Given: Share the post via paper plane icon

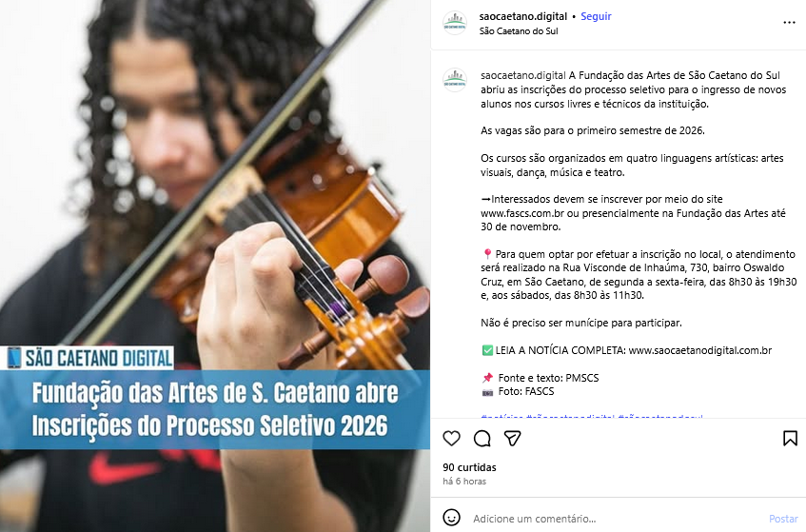Looking at the screenshot, I should pos(513,439).
